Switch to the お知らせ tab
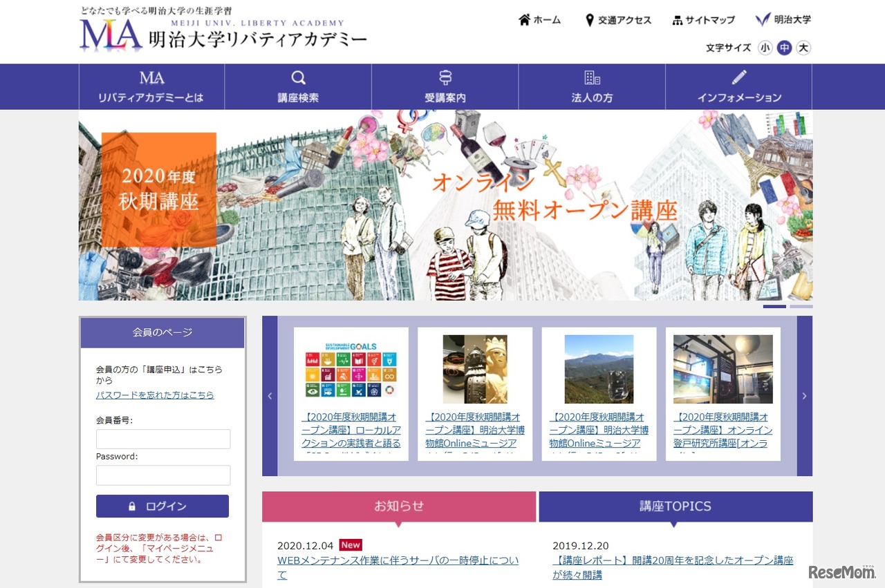885x588 pixels. tap(399, 506)
